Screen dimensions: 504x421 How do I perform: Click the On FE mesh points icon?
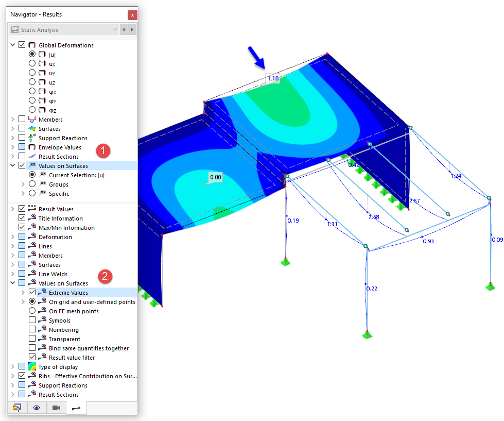42,311
